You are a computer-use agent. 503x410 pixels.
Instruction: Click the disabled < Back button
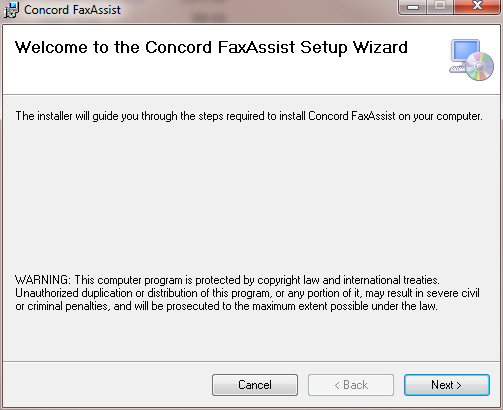pyautogui.click(x=351, y=385)
